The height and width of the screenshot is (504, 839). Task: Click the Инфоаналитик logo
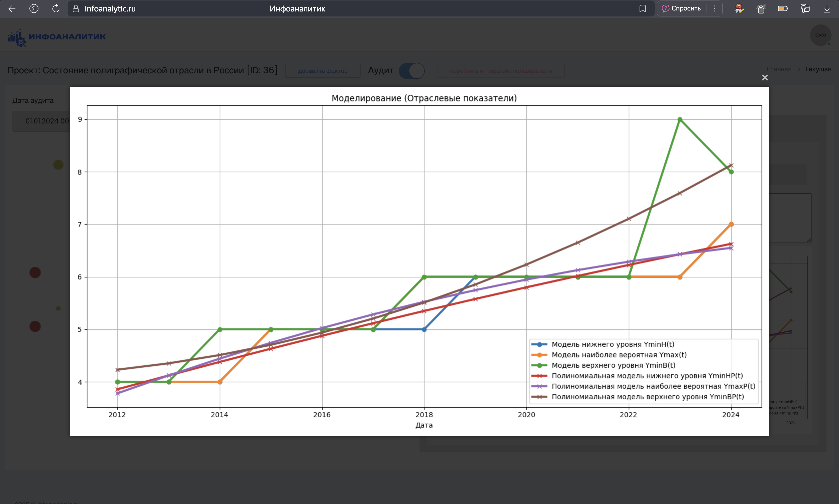56,37
